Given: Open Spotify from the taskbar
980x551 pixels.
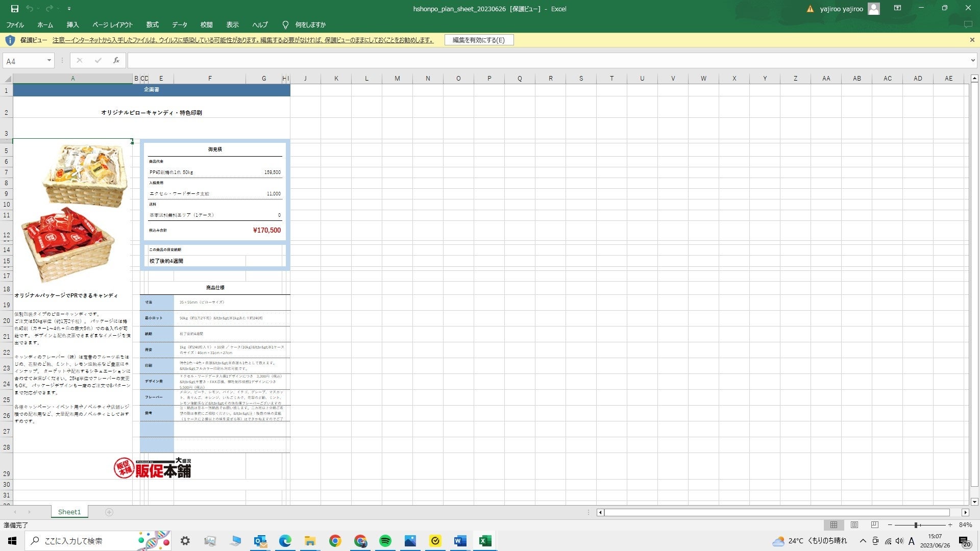Looking at the screenshot, I should tap(385, 541).
